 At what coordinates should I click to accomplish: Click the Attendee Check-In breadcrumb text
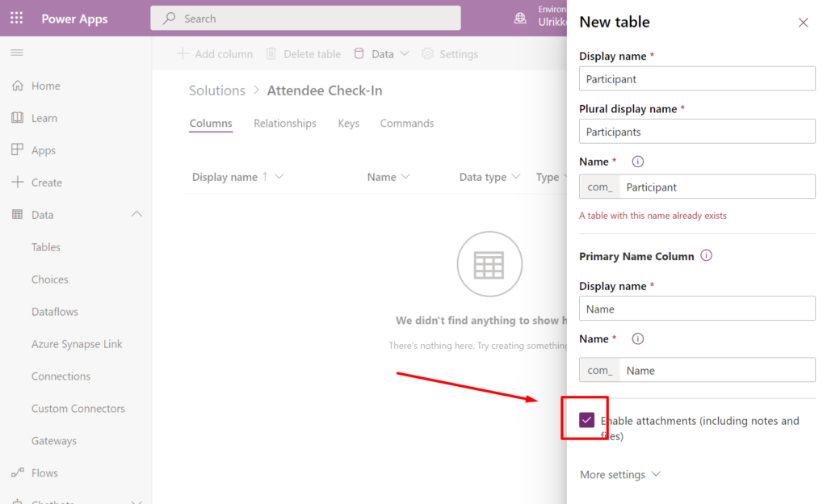click(x=325, y=90)
